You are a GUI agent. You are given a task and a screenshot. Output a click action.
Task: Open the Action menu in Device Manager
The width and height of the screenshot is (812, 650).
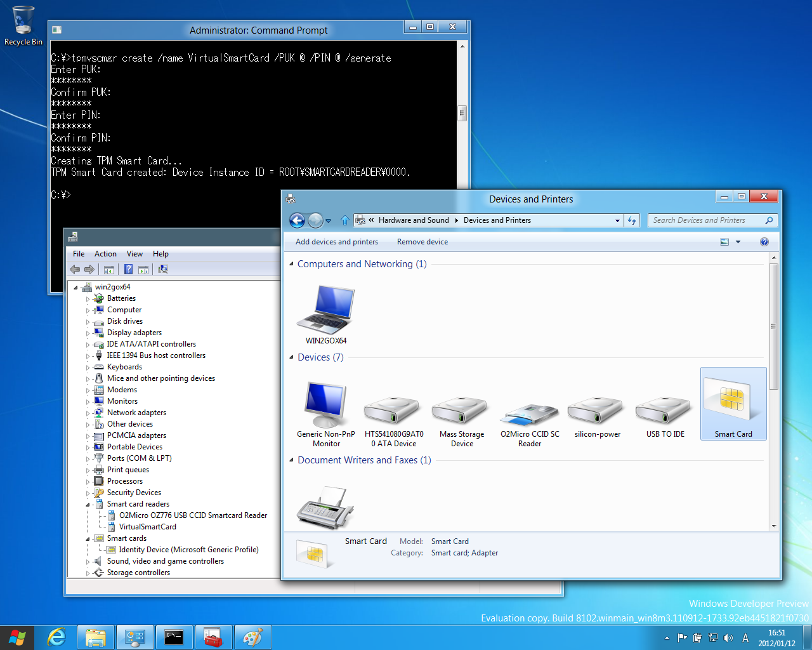pos(105,254)
